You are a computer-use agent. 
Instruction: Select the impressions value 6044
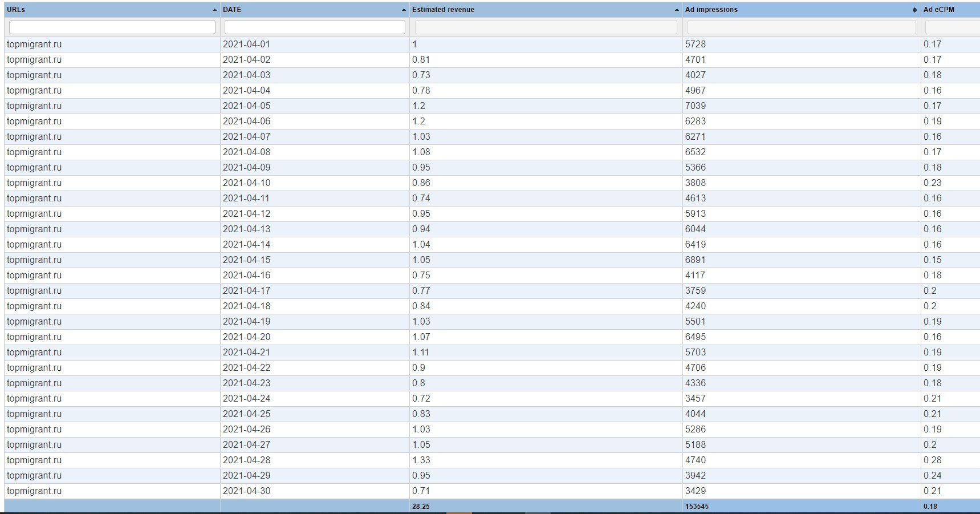coord(696,229)
